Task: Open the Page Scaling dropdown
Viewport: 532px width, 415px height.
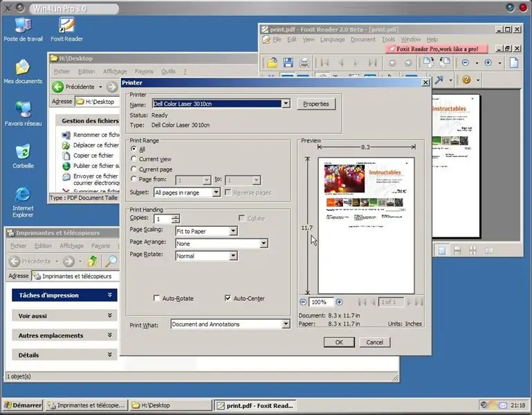Action: pyautogui.click(x=233, y=231)
